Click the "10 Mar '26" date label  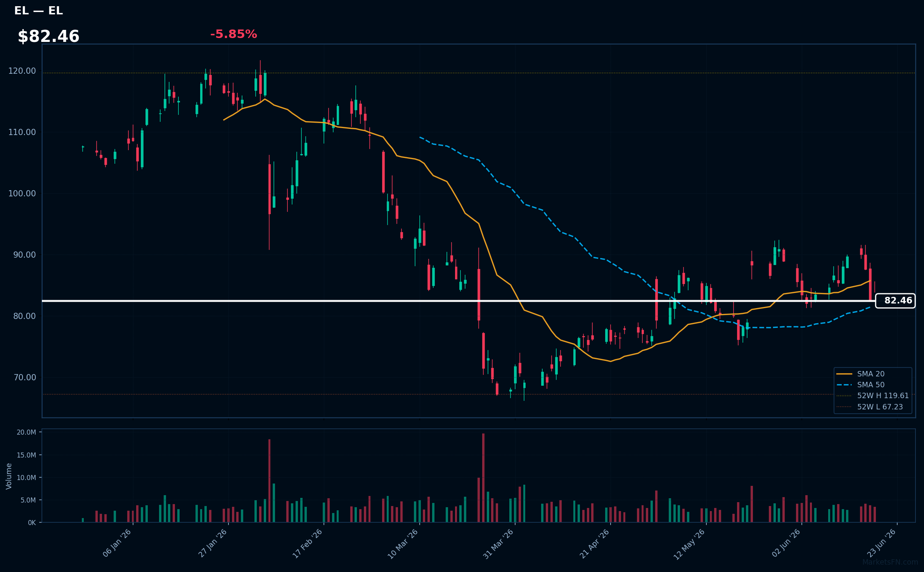click(403, 544)
